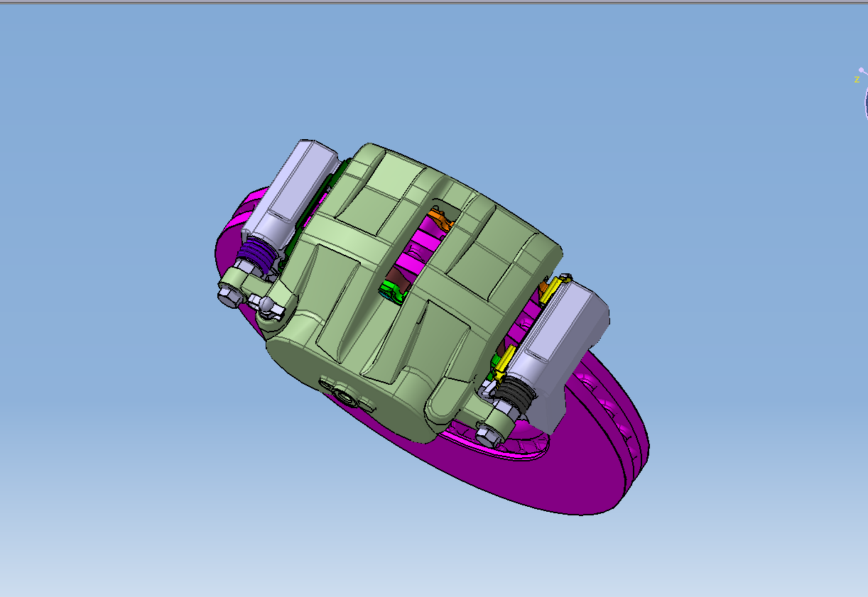Click the compass Z-axis handle dot
The width and height of the screenshot is (868, 597).
860,70
